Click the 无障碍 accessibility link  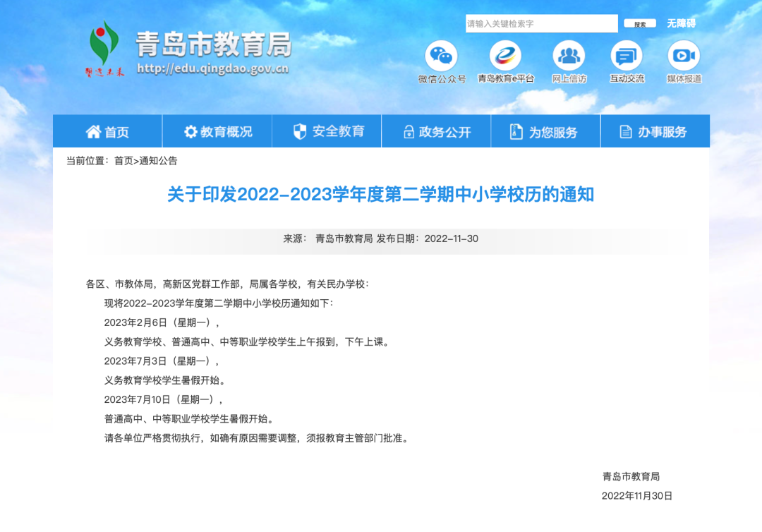coord(681,23)
